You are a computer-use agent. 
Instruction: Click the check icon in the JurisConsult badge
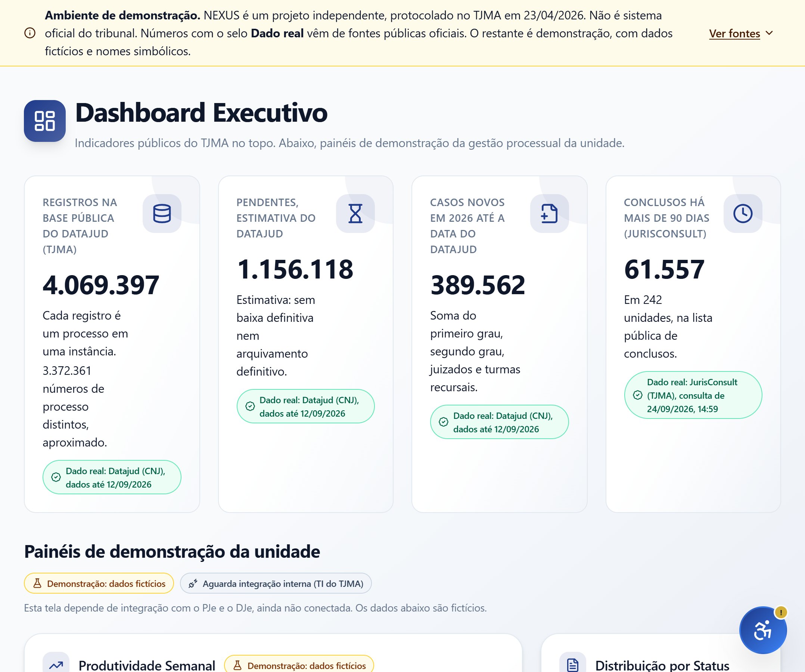point(637,395)
